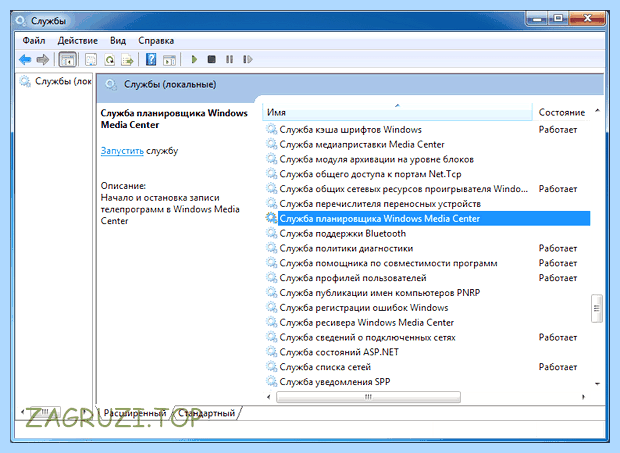
Task: Click Работает status of Служба кэша шрифтов
Action: pos(558,129)
